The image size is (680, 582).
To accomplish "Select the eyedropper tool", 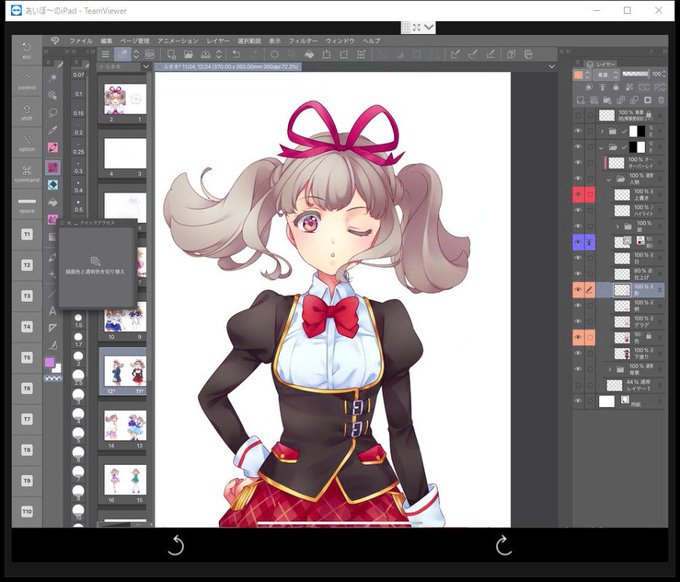I will click(52, 130).
